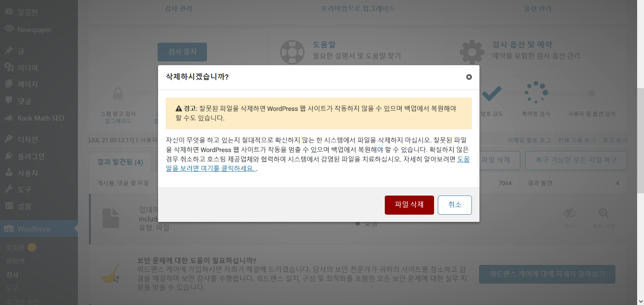Screen dimensions: 644x305
Task: Click the warning triangle icon in the notice
Action: pos(179,109)
